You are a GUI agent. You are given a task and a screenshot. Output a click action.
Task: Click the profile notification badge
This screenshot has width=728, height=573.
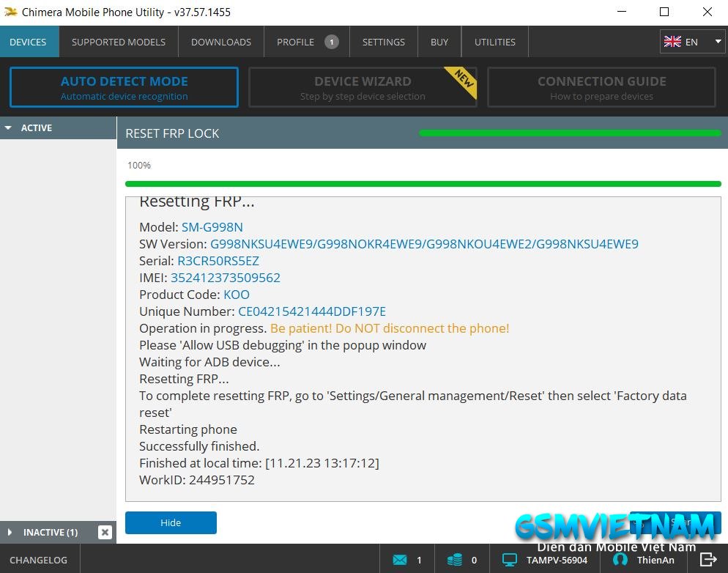click(x=332, y=42)
